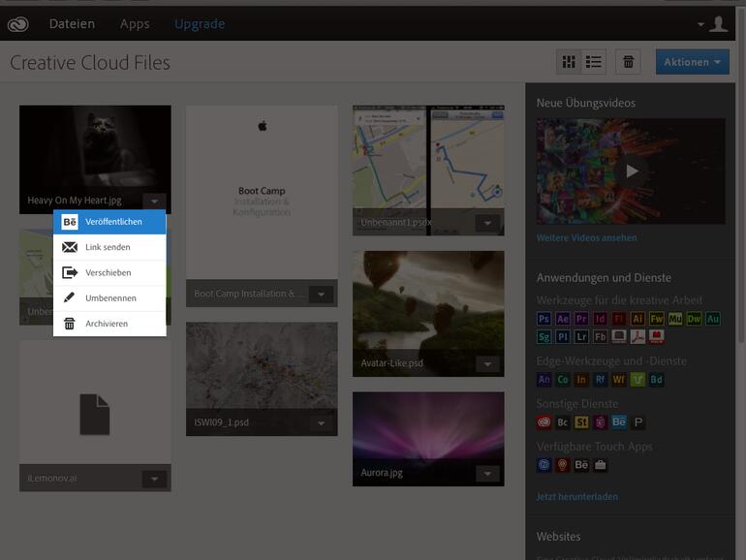
Task: Open the Edge Inspect (In) icon
Action: click(581, 379)
